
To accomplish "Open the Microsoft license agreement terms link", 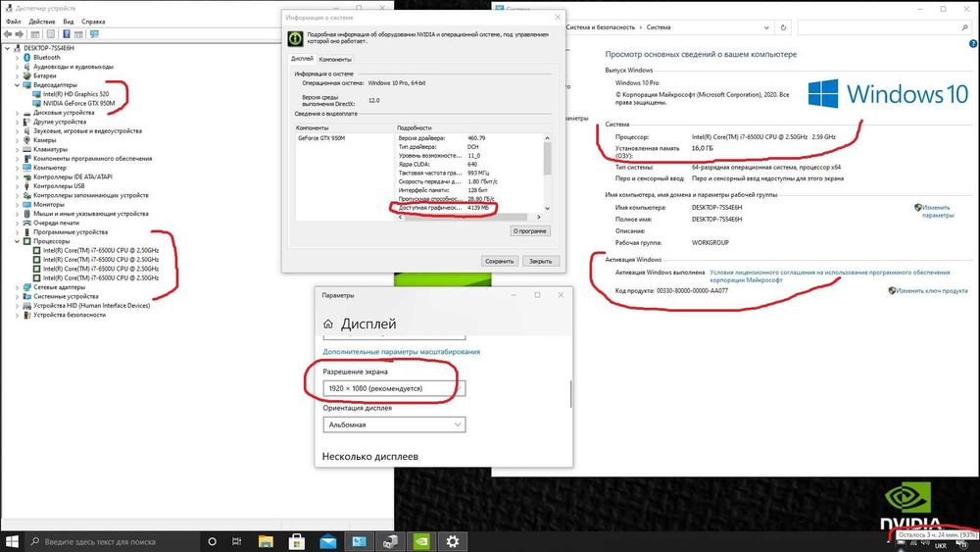I will [x=830, y=276].
